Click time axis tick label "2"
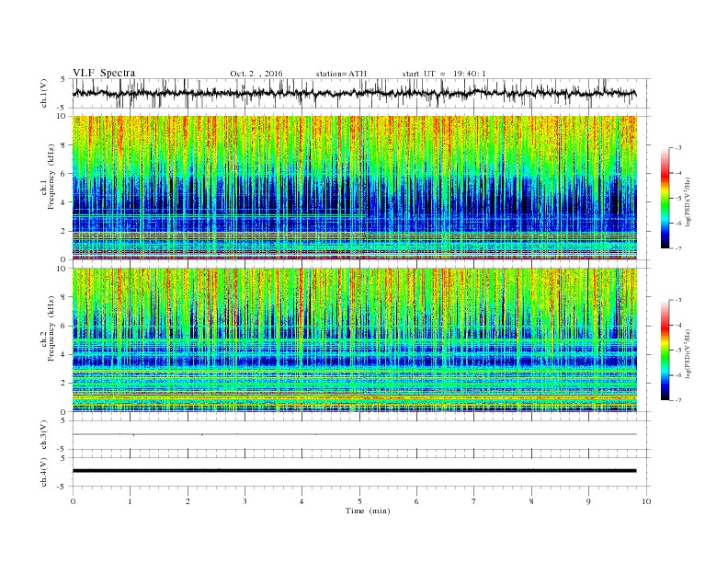The image size is (728, 563). [x=188, y=501]
